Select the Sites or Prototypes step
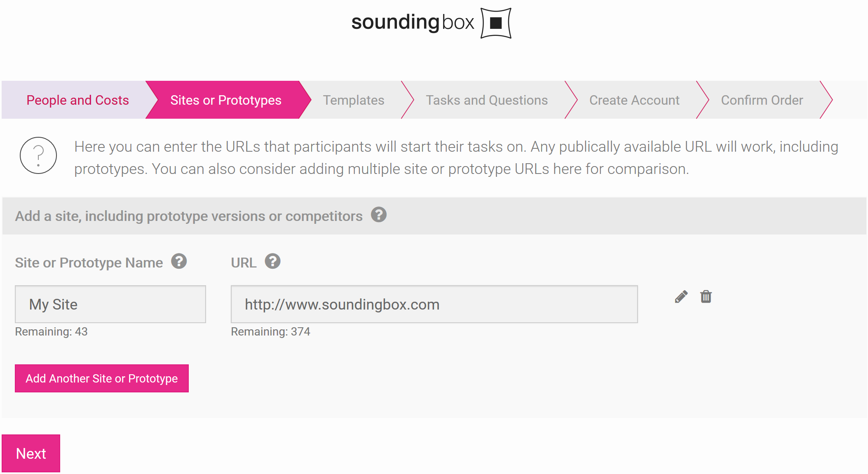 click(x=226, y=100)
